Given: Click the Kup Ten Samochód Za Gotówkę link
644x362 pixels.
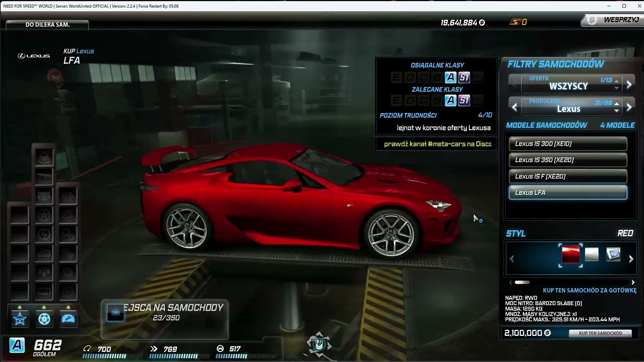Looking at the screenshot, I should (589, 290).
